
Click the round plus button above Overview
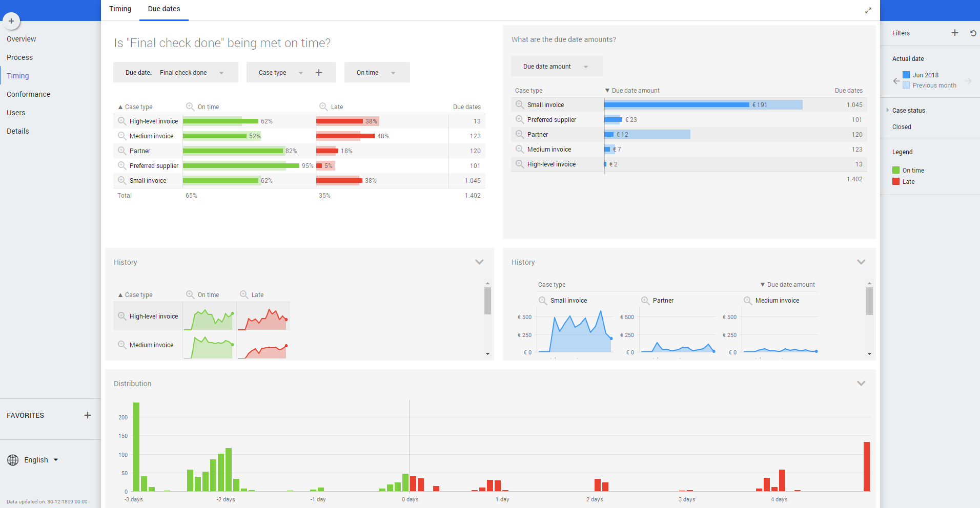point(11,21)
